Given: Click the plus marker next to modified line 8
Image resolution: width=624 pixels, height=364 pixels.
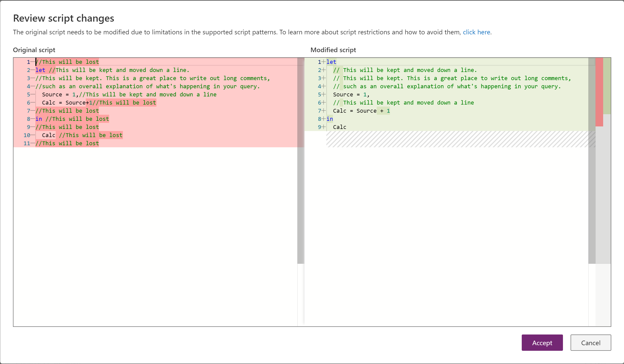Looking at the screenshot, I should [x=324, y=119].
